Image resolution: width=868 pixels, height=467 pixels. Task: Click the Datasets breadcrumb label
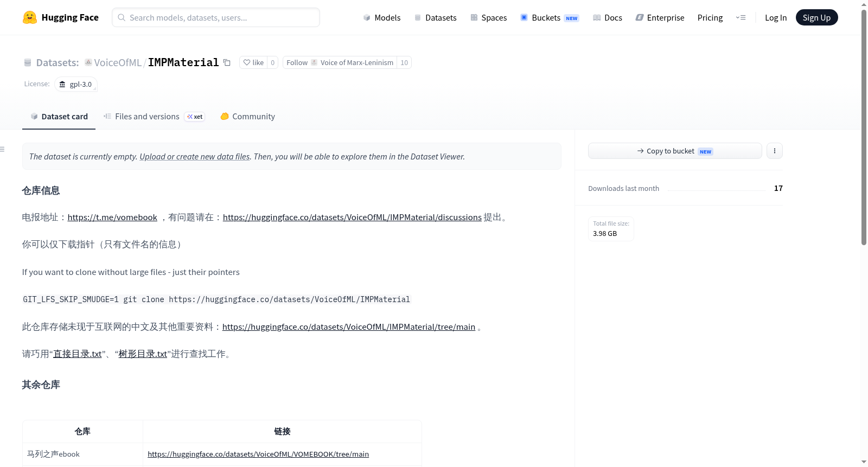(x=58, y=62)
